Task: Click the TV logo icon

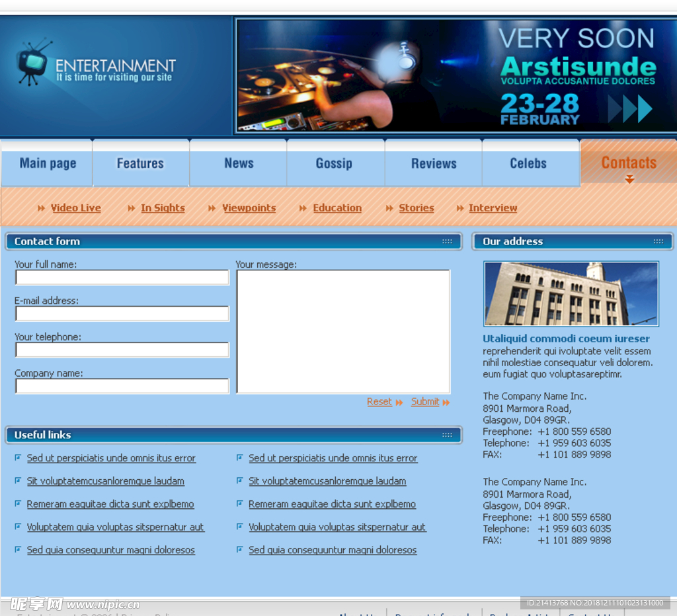Action: 34,63
